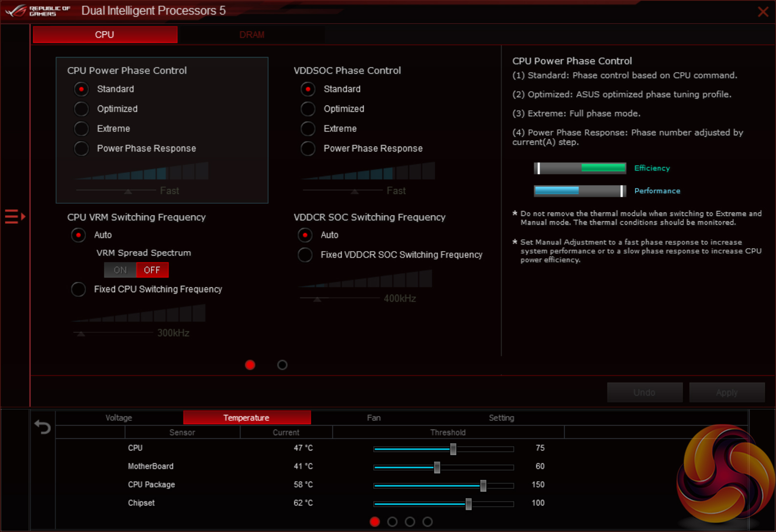The image size is (776, 532).
Task: Select Auto for CPU VRM Switching Frequency
Action: point(78,235)
